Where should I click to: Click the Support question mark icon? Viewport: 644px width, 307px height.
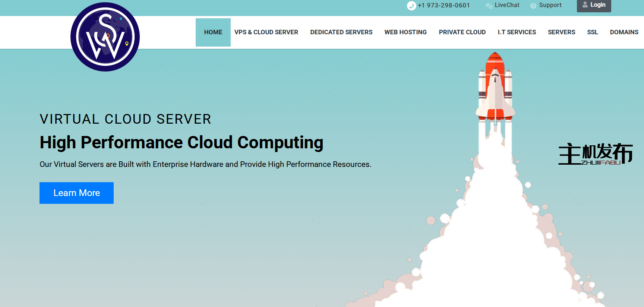coord(533,6)
